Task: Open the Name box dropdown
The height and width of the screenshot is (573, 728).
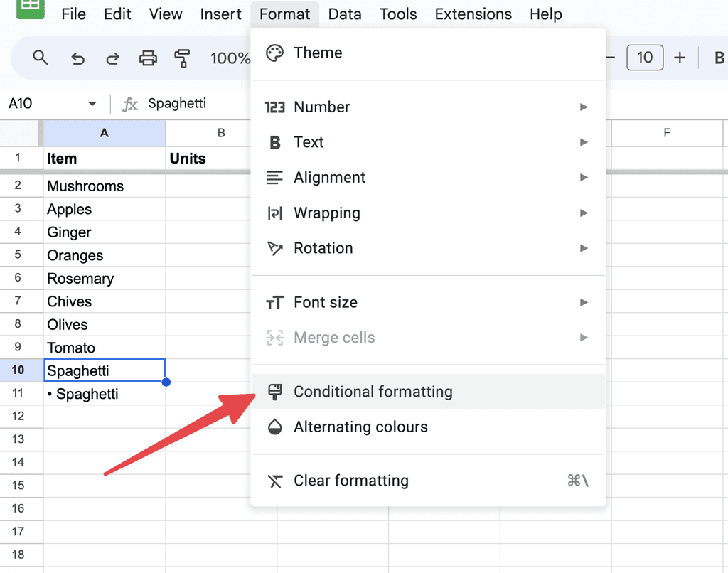Action: pyautogui.click(x=92, y=103)
